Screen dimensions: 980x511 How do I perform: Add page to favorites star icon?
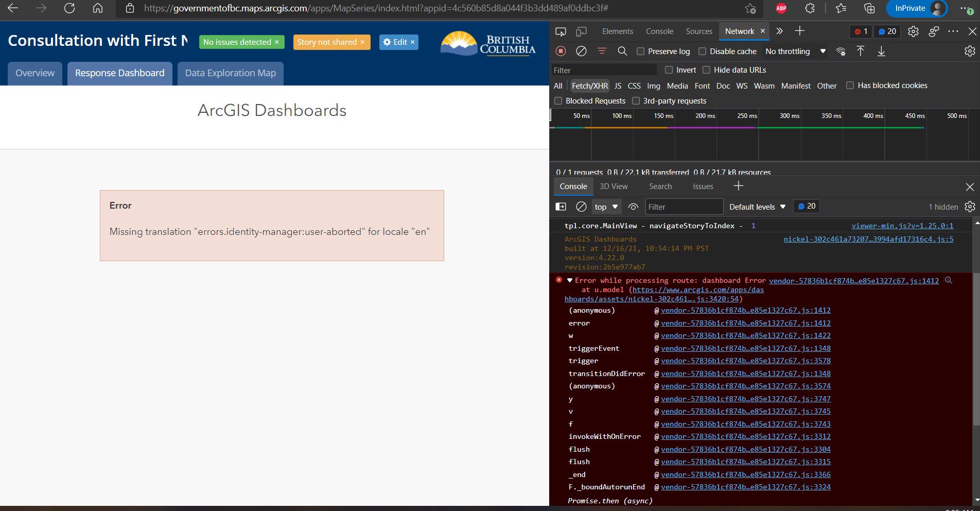click(750, 8)
